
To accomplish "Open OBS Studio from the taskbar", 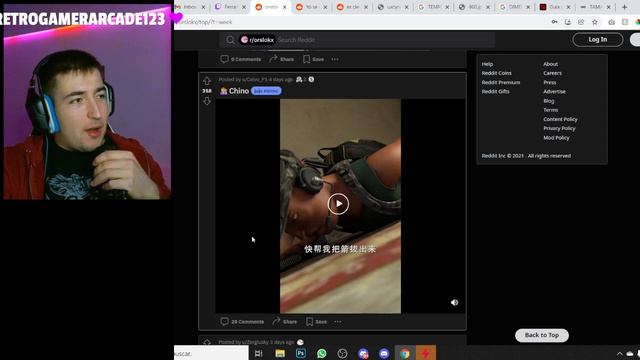I will pyautogui.click(x=342, y=353).
